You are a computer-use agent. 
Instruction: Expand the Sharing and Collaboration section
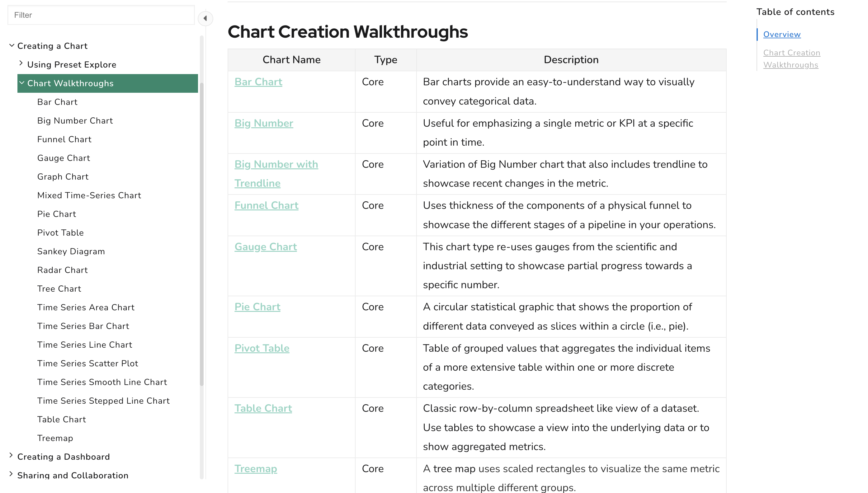[x=11, y=474]
